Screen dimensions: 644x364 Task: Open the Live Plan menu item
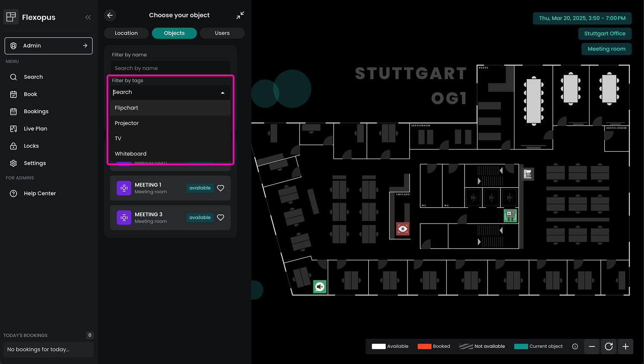(35, 129)
